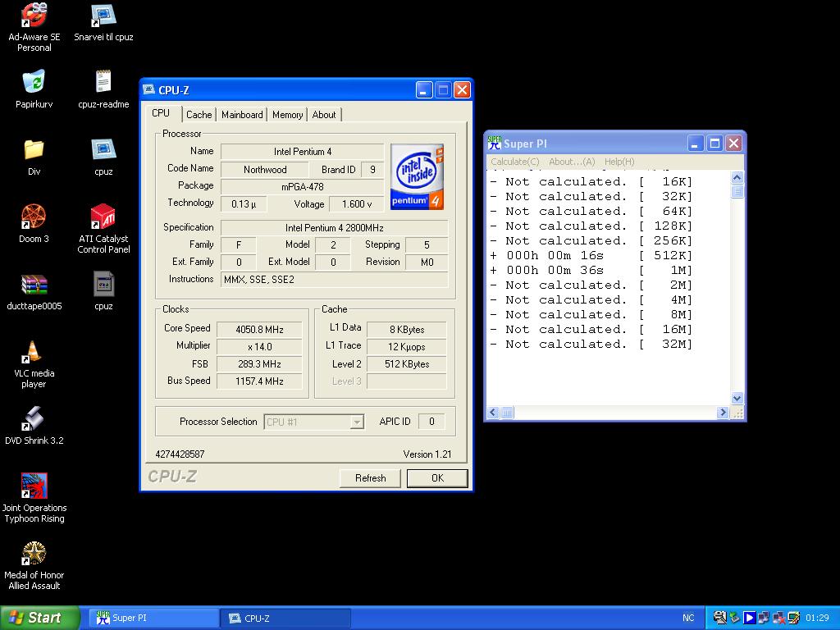Viewport: 840px width, 630px height.
Task: Open the Papirkurv recycle bin
Action: (x=34, y=82)
